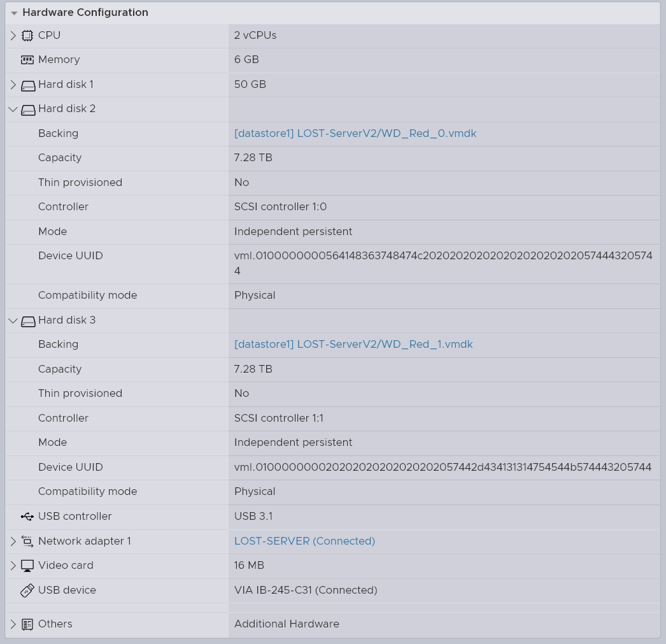Image resolution: width=666 pixels, height=644 pixels.
Task: Expand the CPU row details
Action: pos(13,36)
